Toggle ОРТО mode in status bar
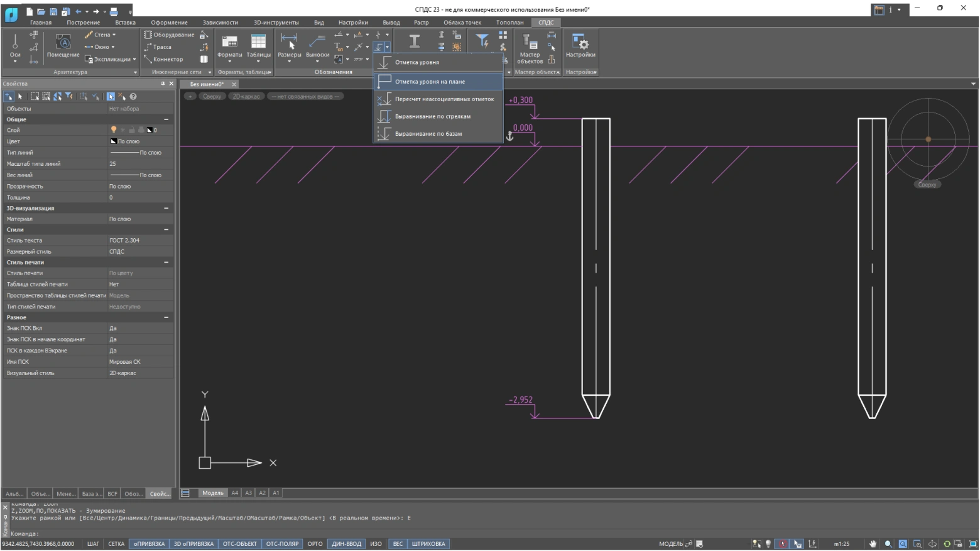980x551 pixels. click(315, 544)
